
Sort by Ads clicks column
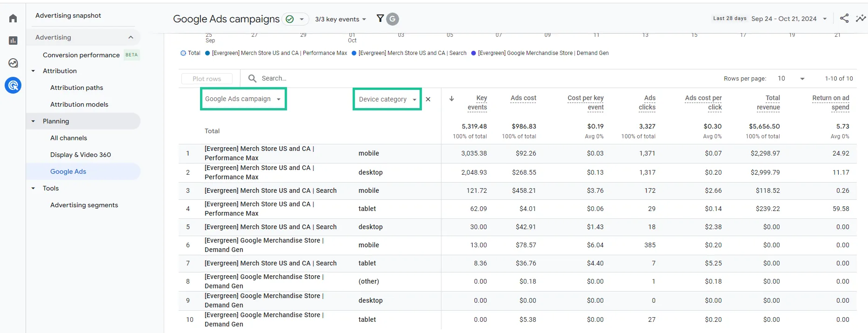point(647,102)
